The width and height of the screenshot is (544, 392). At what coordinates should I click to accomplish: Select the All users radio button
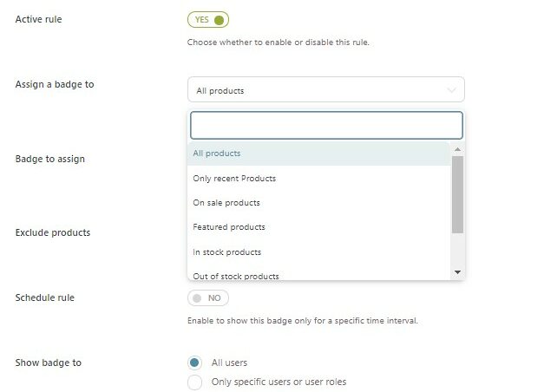tap(194, 363)
